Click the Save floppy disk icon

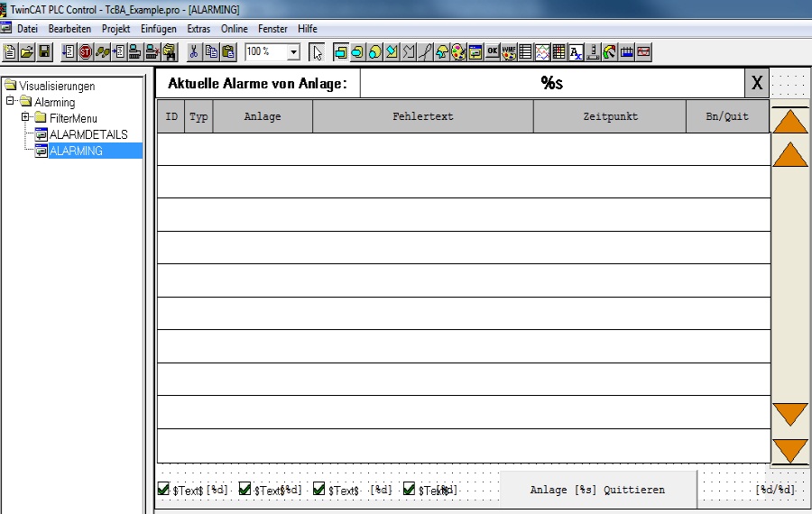(44, 51)
